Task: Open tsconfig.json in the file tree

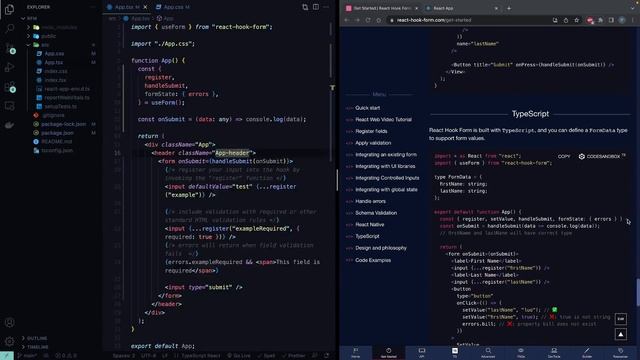Action: coord(57,150)
